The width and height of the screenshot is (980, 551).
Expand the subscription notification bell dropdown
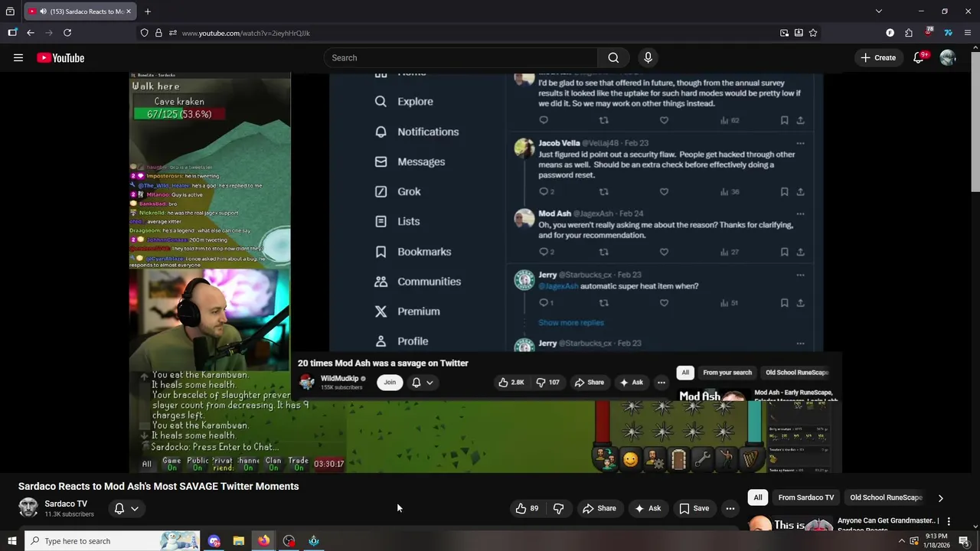click(x=126, y=508)
